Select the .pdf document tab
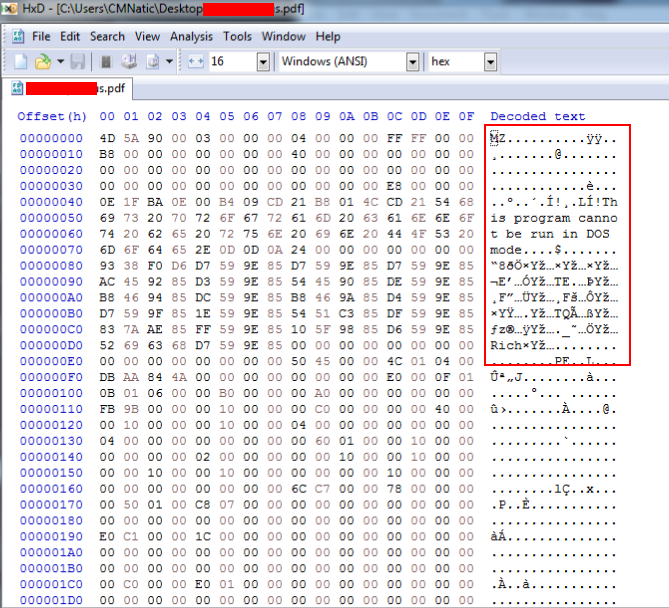 (x=68, y=88)
